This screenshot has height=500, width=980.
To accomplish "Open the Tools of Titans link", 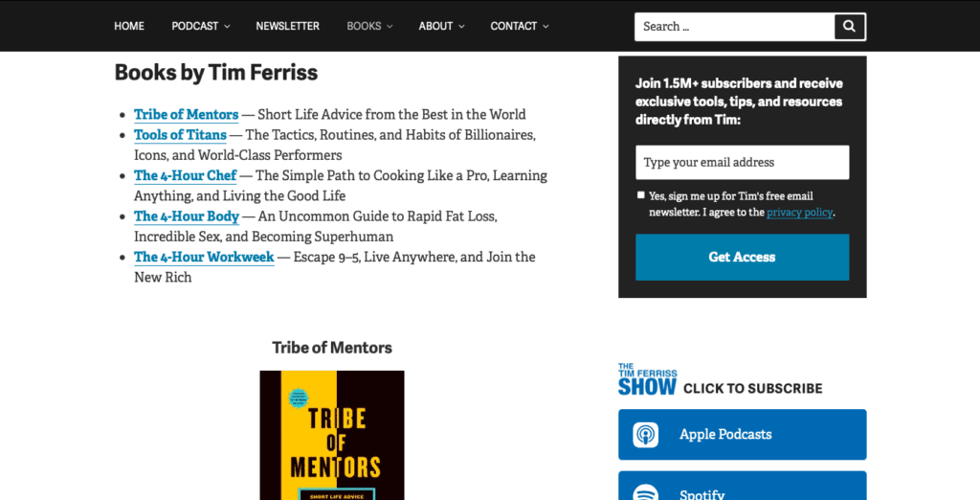I will pyautogui.click(x=180, y=134).
